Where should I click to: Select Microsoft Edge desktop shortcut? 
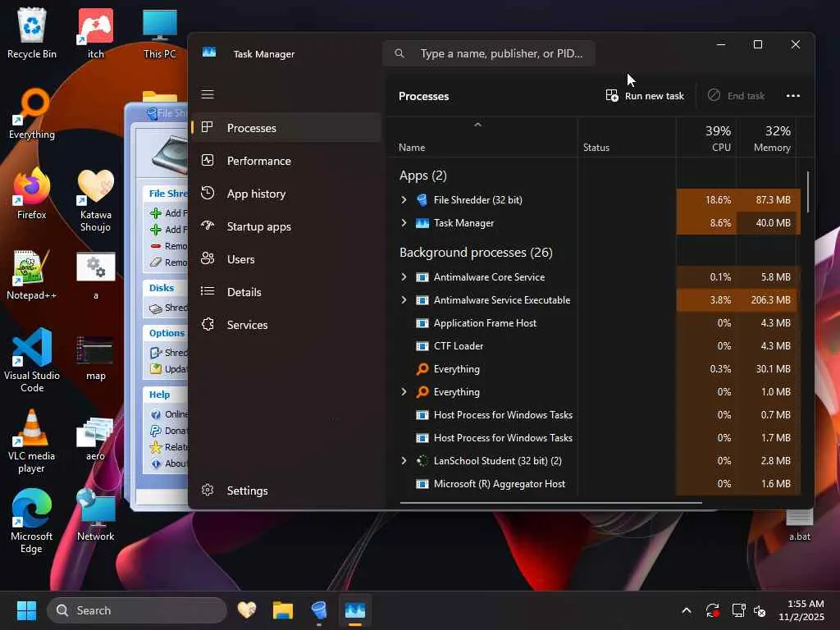(x=32, y=522)
